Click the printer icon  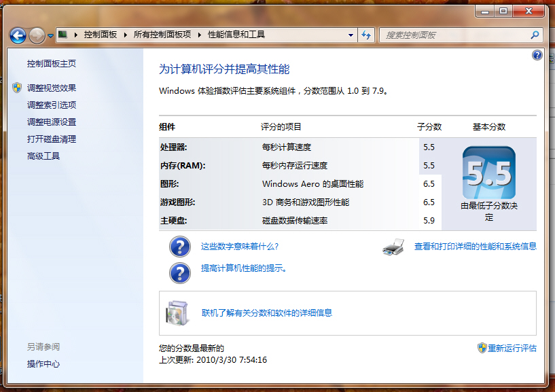(x=393, y=247)
